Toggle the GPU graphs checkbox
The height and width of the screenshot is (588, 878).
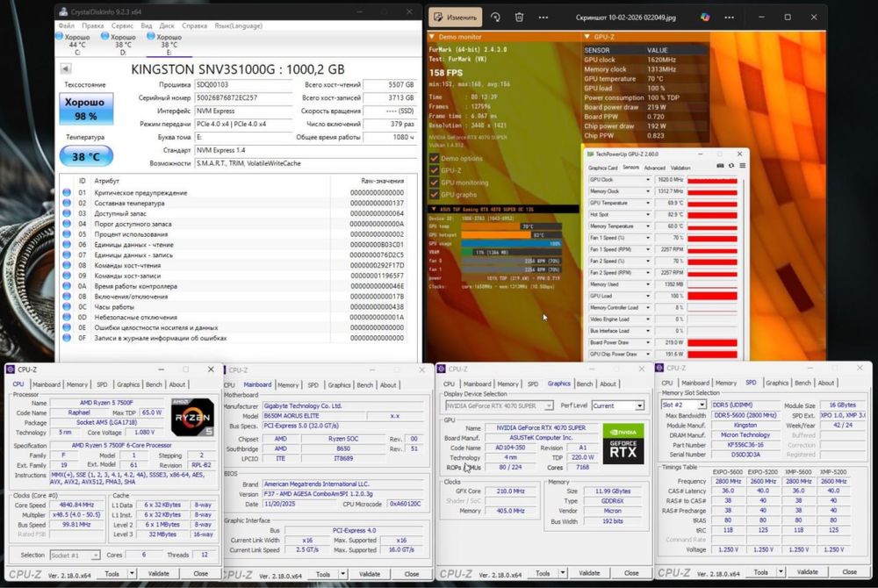tap(434, 194)
